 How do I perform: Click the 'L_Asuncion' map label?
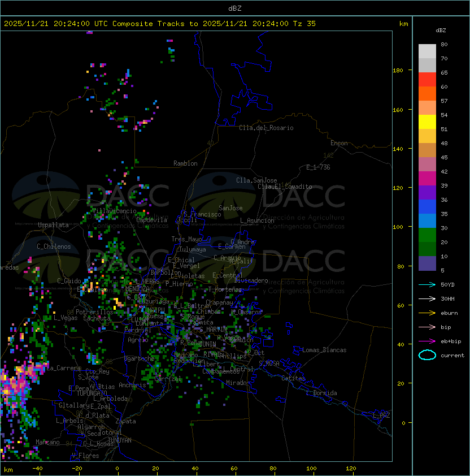(x=257, y=220)
